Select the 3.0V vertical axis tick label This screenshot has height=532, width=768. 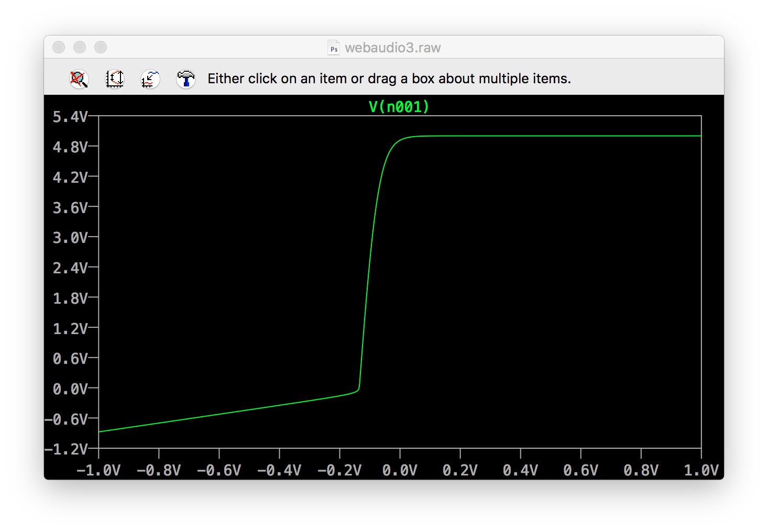70,238
